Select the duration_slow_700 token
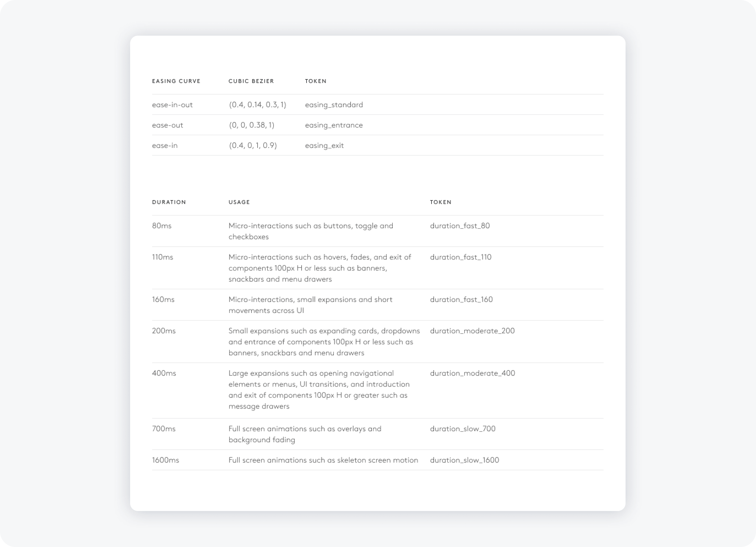Screen dimensions: 756x547 coord(462,428)
